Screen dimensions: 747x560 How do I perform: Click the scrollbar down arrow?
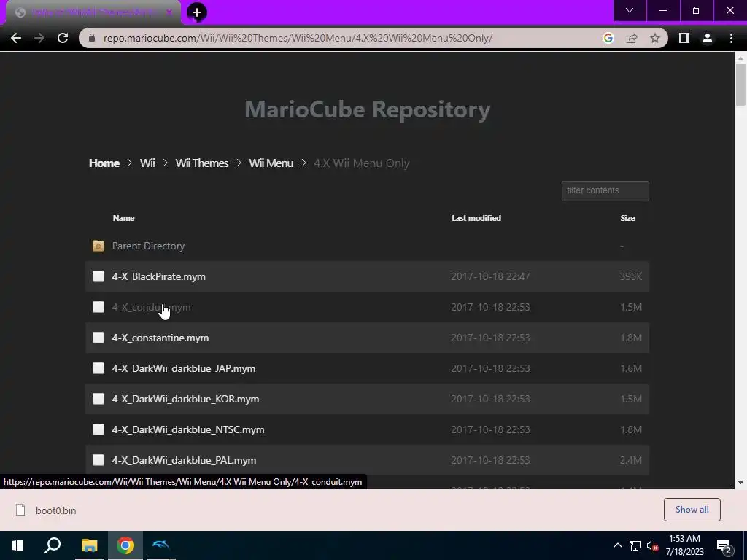click(x=740, y=483)
